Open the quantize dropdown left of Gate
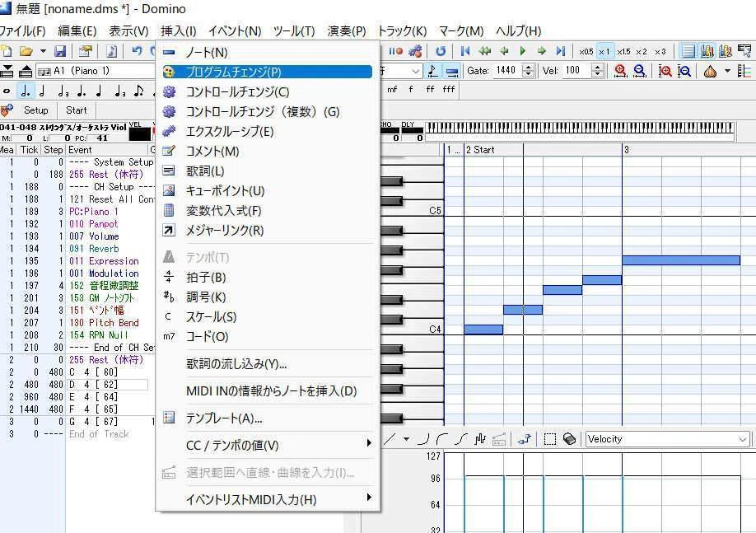The image size is (756, 533). (416, 72)
